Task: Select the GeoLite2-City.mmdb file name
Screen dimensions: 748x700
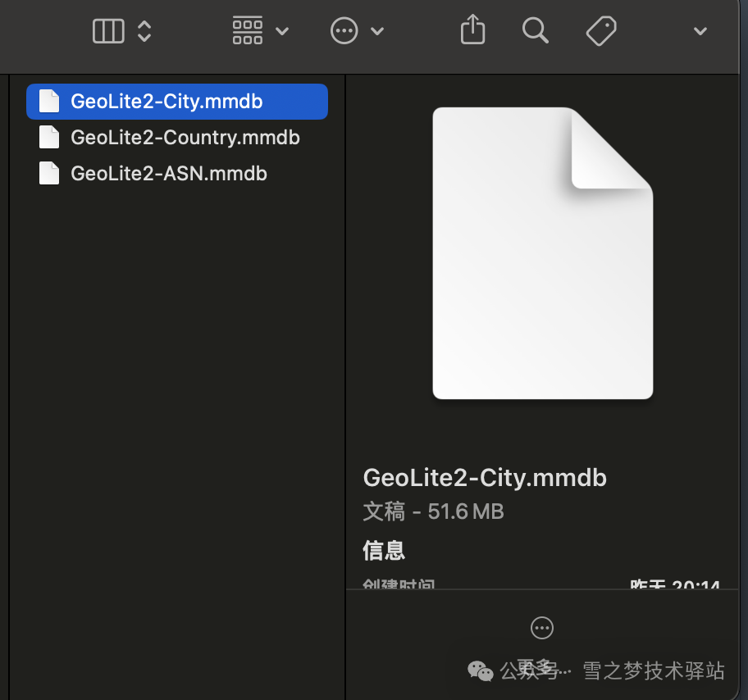Action: pos(166,102)
